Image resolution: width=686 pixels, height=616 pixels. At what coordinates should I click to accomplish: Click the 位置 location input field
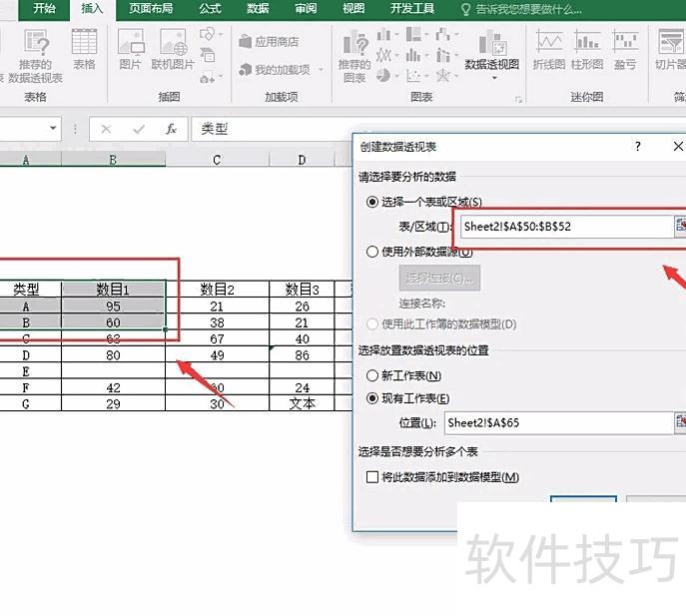click(557, 422)
